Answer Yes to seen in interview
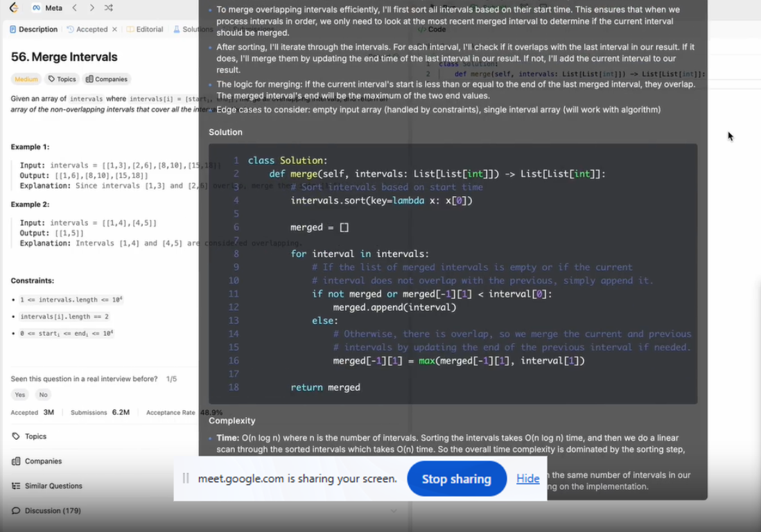Viewport: 761px width, 532px height. pos(20,395)
